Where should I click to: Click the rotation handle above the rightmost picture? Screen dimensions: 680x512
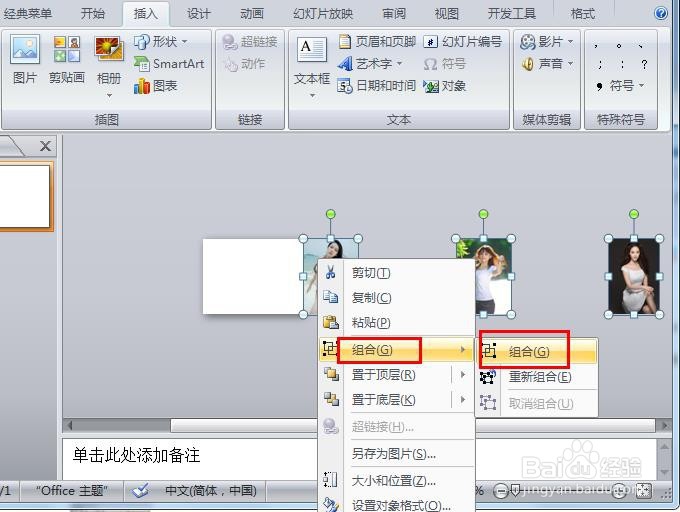coord(634,214)
